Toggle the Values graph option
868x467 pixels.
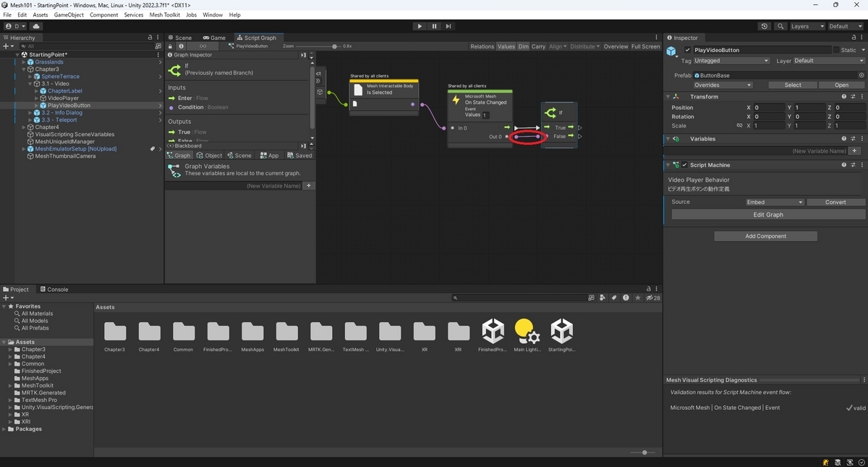pos(506,46)
